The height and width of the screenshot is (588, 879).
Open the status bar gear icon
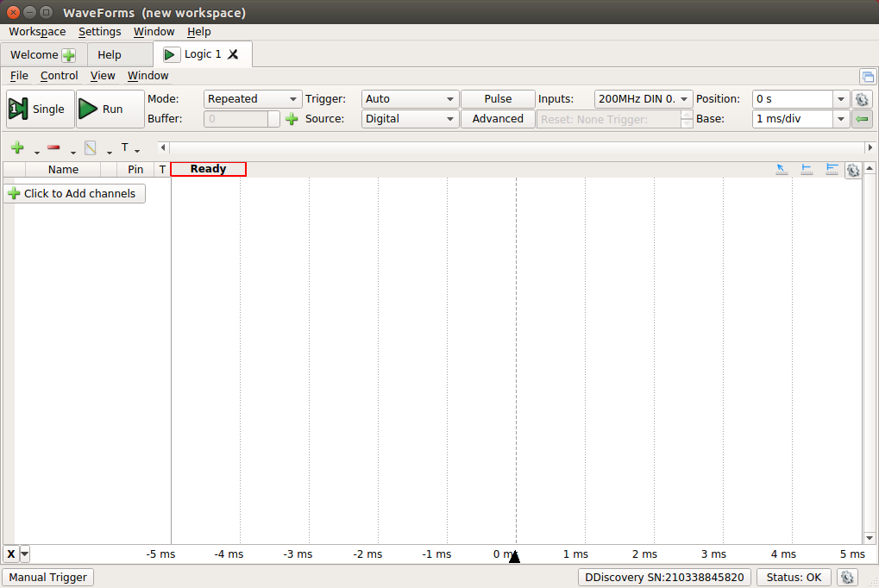[x=847, y=577]
